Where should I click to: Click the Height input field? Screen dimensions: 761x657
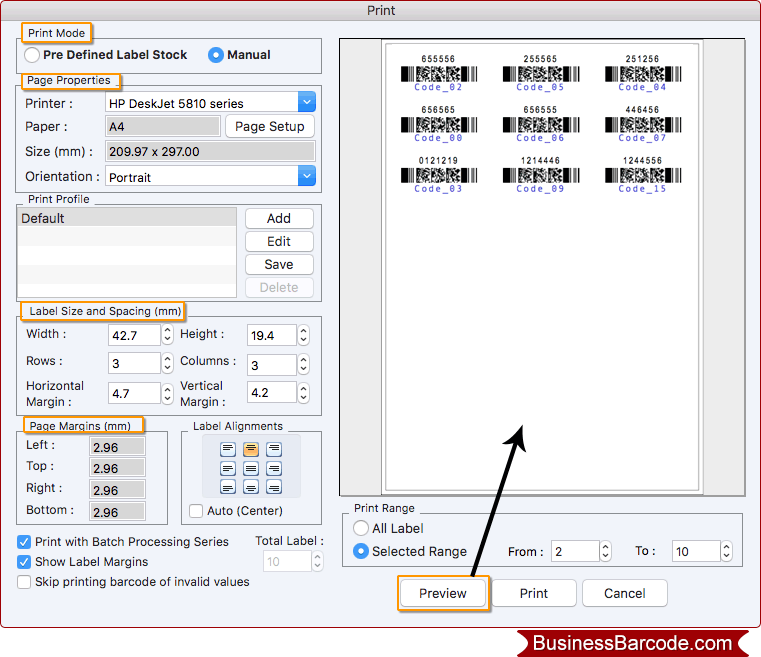click(x=271, y=335)
